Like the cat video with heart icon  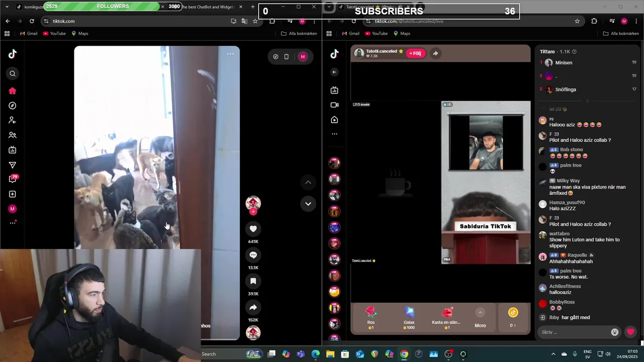pos(253,229)
